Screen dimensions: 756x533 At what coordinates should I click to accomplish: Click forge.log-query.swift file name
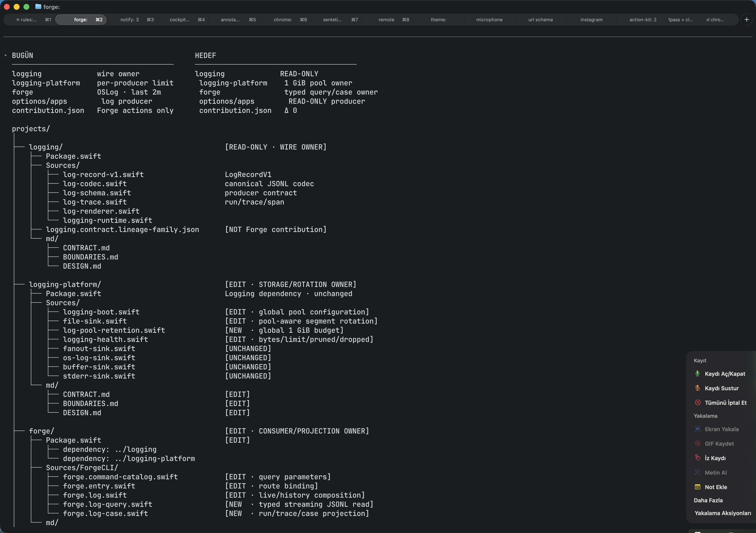pyautogui.click(x=108, y=504)
